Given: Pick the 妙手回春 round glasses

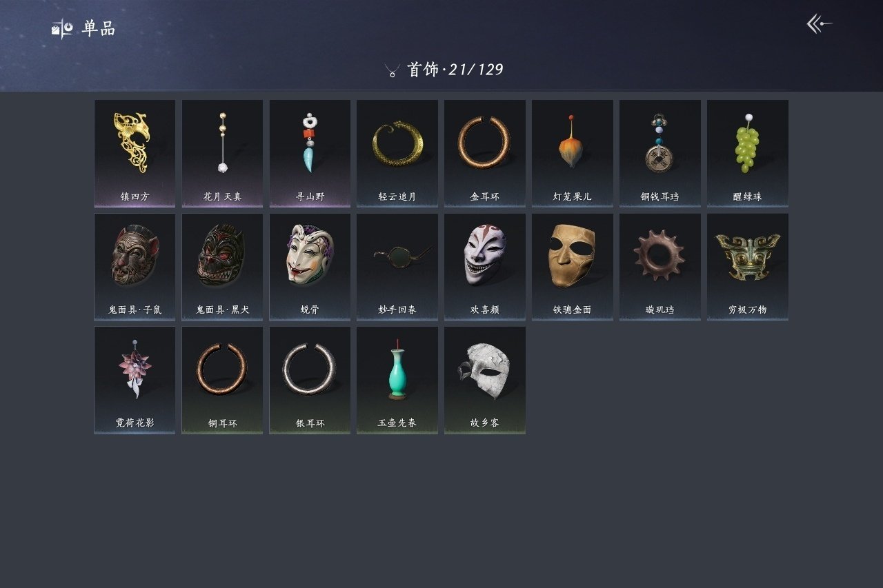Looking at the screenshot, I should click(397, 267).
